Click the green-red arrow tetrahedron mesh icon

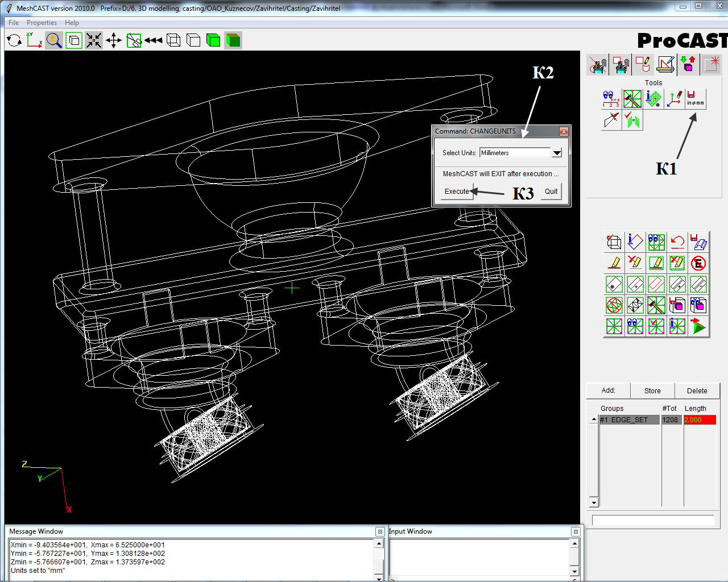[x=698, y=326]
